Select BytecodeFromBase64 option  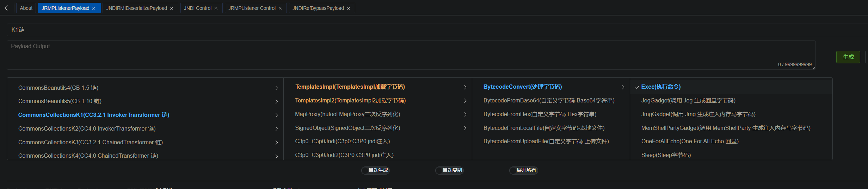pyautogui.click(x=549, y=101)
